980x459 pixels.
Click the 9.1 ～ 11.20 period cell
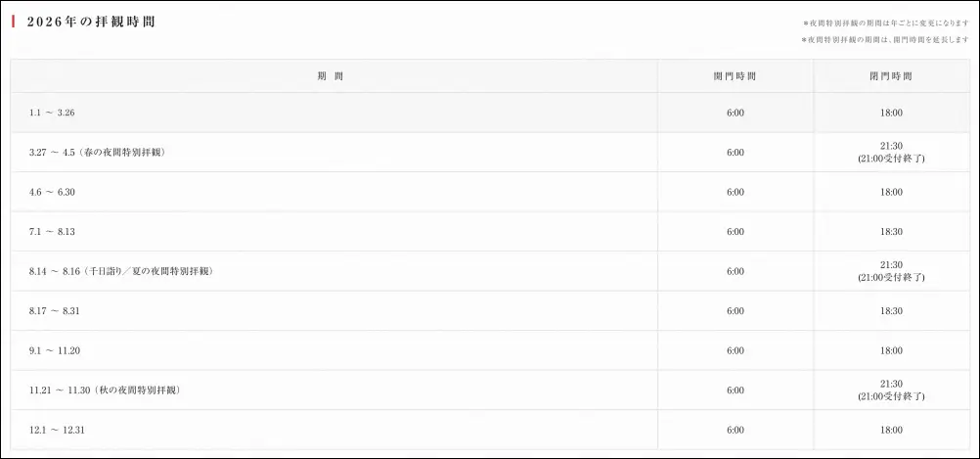click(x=55, y=350)
